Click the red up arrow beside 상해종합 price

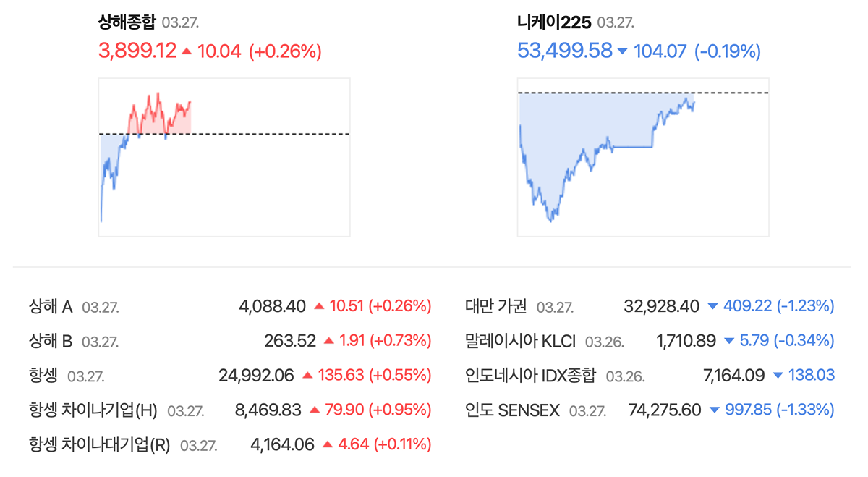[x=187, y=51]
